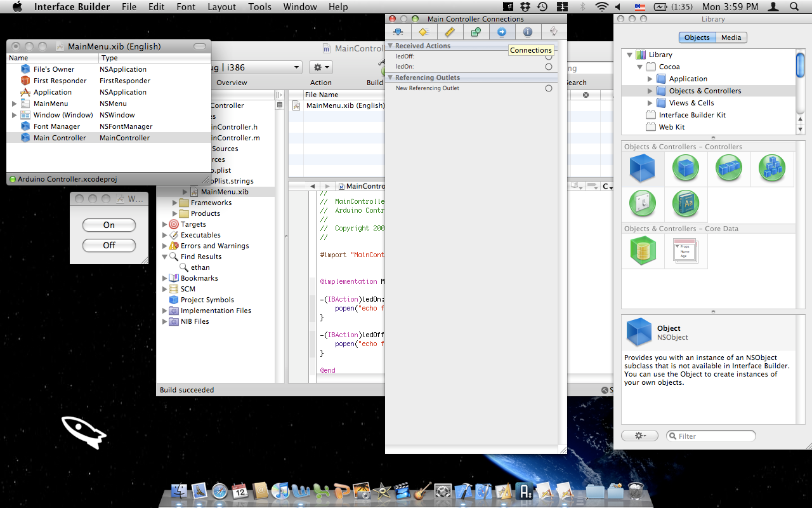812x508 pixels.
Task: Open the Edit menu
Action: (157, 7)
